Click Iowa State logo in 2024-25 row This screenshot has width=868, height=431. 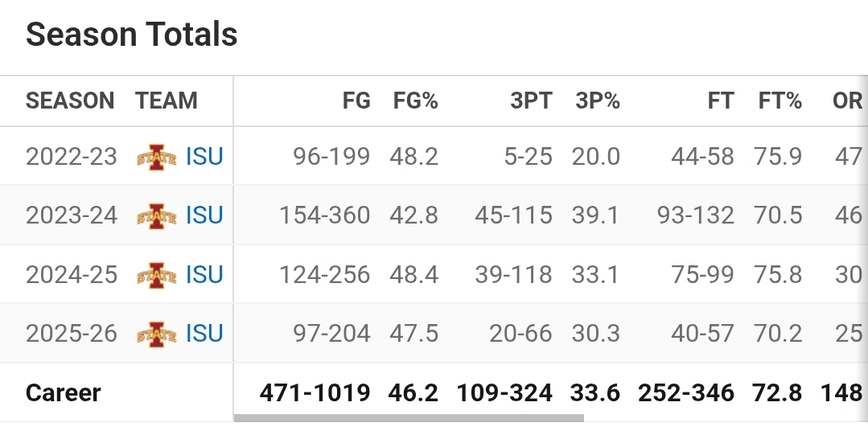point(156,275)
